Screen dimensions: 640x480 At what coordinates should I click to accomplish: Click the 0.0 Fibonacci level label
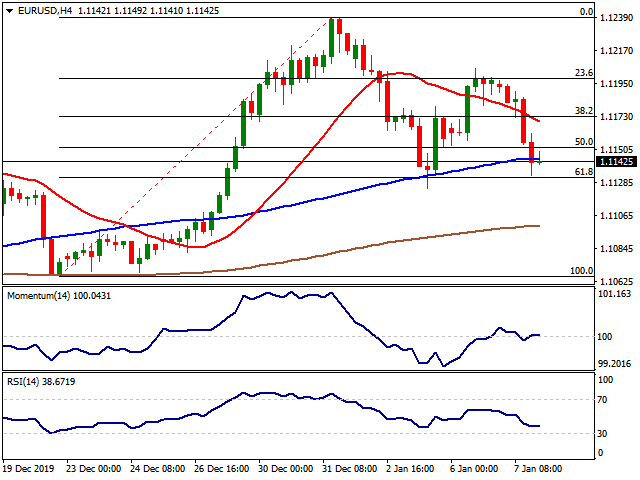[587, 12]
